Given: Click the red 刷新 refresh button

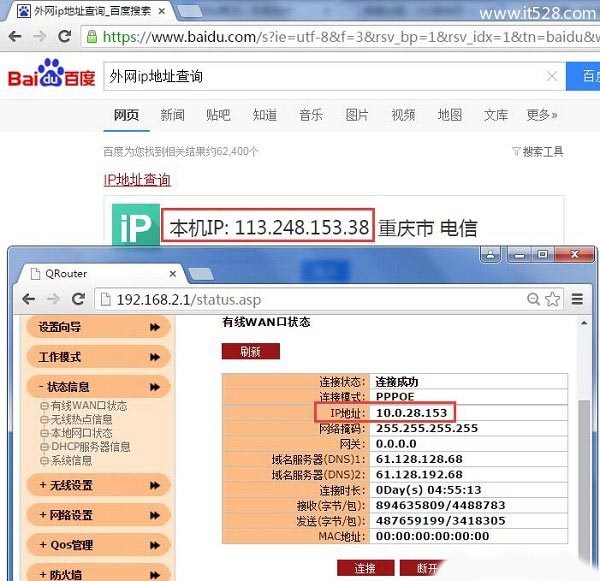Looking at the screenshot, I should pos(251,351).
